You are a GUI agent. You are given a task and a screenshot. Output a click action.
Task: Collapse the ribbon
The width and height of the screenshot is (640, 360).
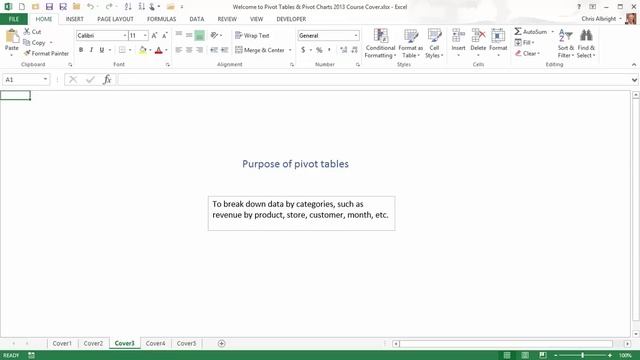tap(634, 64)
